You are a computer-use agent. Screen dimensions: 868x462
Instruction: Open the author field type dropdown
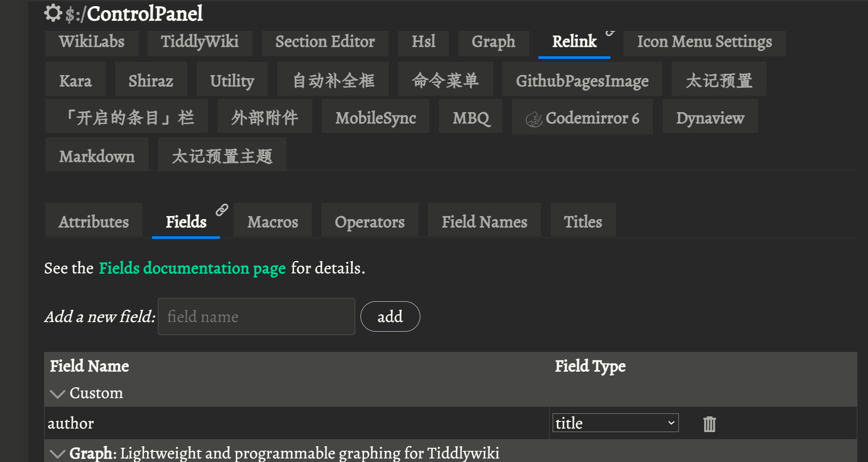point(616,423)
